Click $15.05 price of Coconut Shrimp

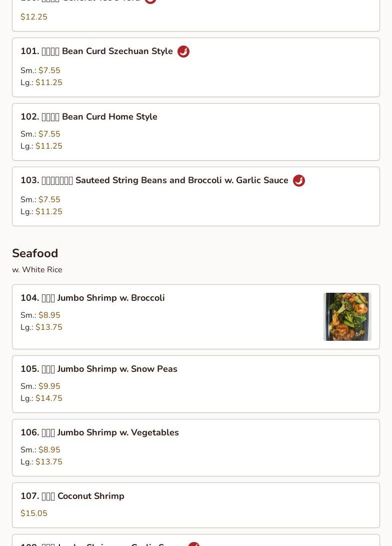point(34,513)
